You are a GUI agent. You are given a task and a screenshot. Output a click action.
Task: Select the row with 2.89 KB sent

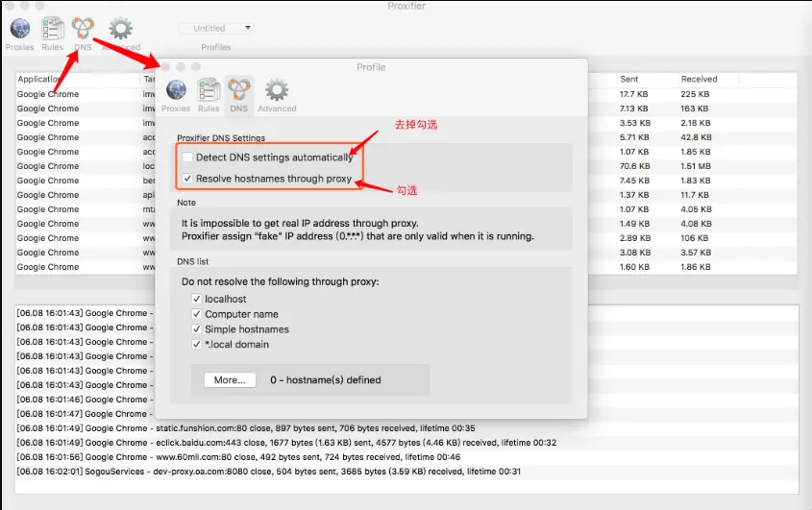(406, 238)
